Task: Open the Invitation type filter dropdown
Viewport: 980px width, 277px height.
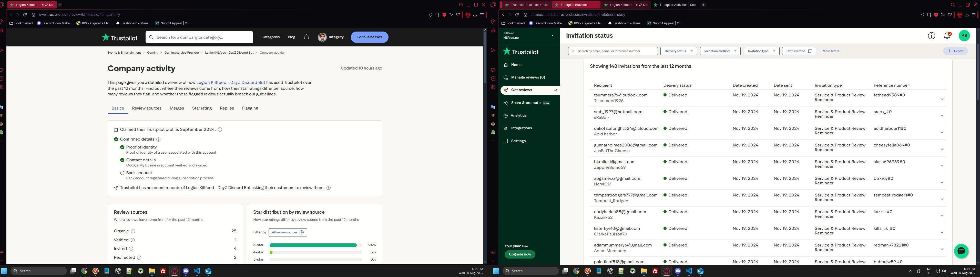Action: [762, 51]
